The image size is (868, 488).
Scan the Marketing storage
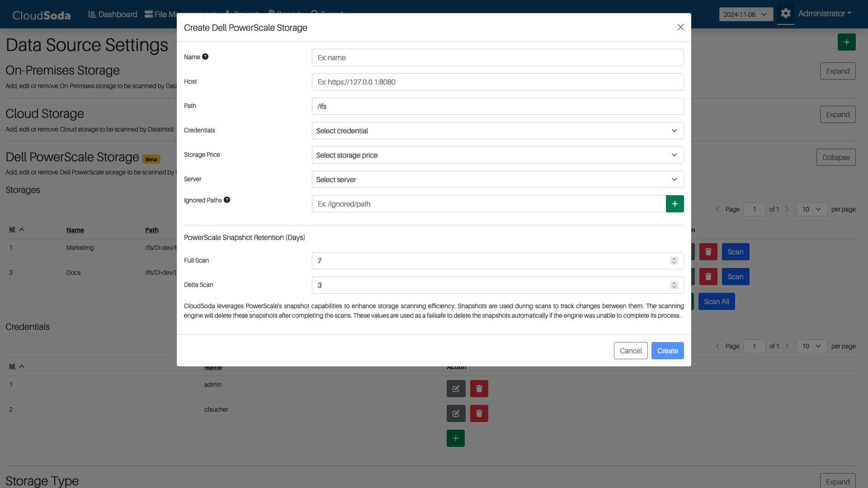click(735, 252)
